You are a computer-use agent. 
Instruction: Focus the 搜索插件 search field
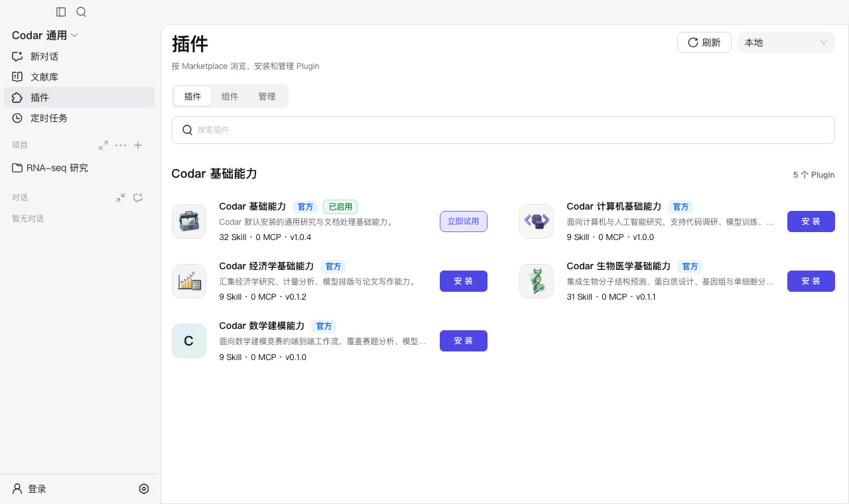coord(503,130)
